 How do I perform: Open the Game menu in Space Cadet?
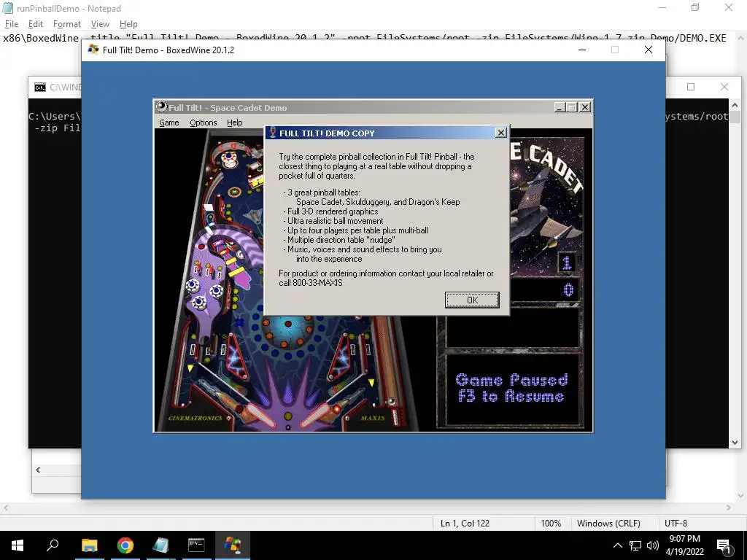coord(169,122)
